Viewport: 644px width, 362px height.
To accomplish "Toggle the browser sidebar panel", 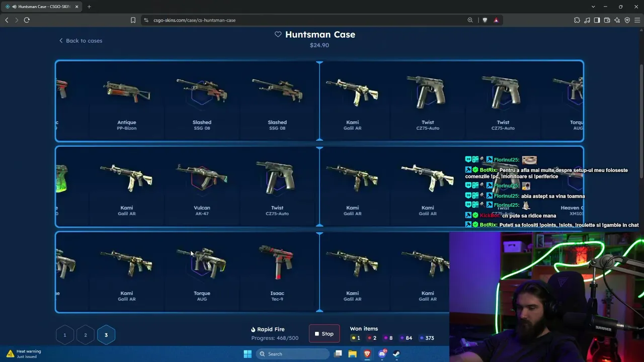I will point(597,20).
